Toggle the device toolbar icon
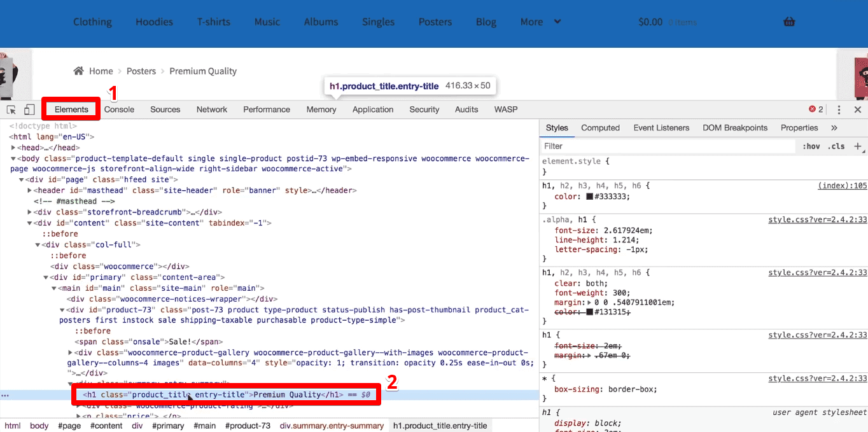868x432 pixels. [29, 109]
